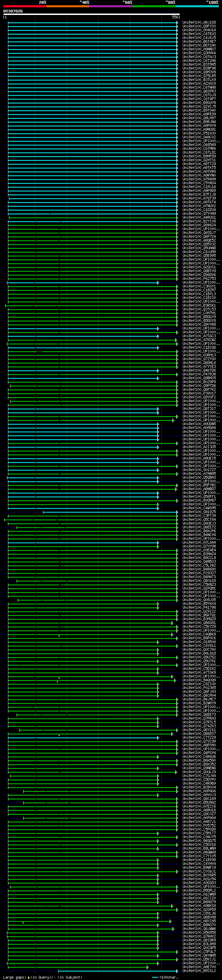Select hit label UniRef100_A7SGC3

click(199, 336)
